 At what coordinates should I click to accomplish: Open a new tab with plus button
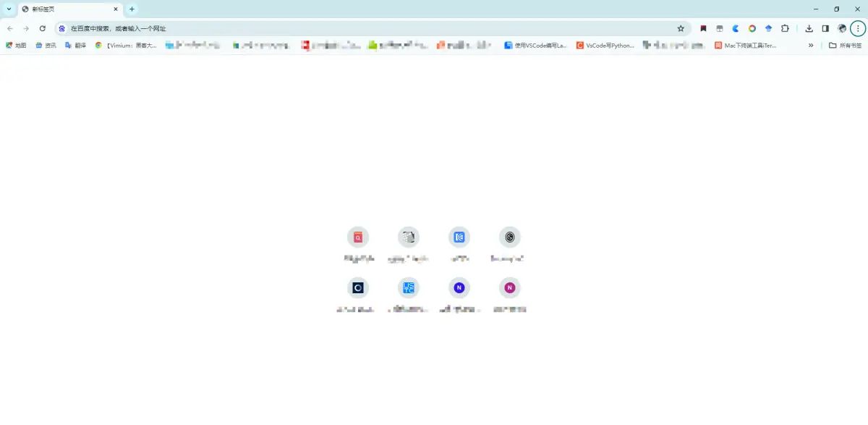(x=132, y=9)
